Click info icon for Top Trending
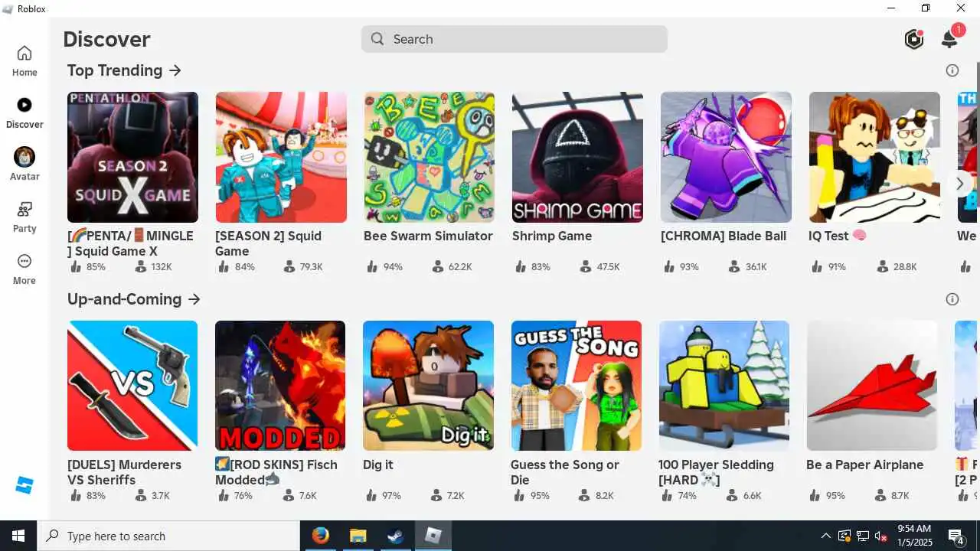This screenshot has width=980, height=551. coord(952,70)
